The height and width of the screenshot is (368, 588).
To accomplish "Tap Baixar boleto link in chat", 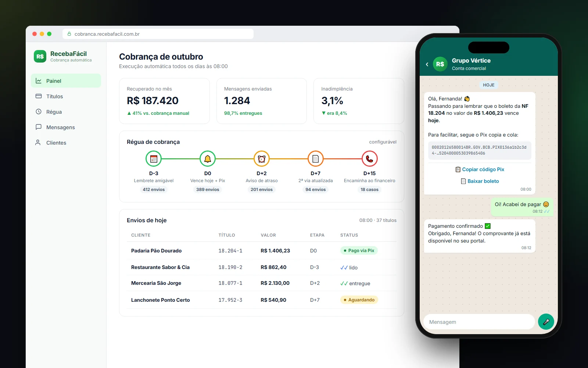I will point(480,181).
